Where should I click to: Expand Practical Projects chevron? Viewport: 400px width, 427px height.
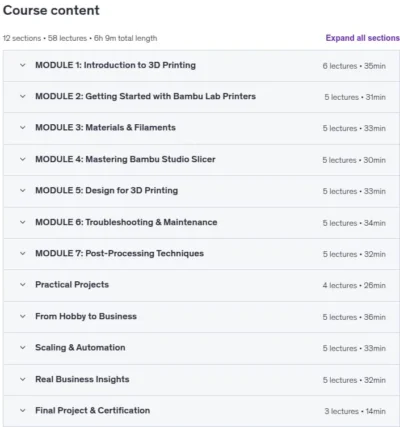[22, 285]
